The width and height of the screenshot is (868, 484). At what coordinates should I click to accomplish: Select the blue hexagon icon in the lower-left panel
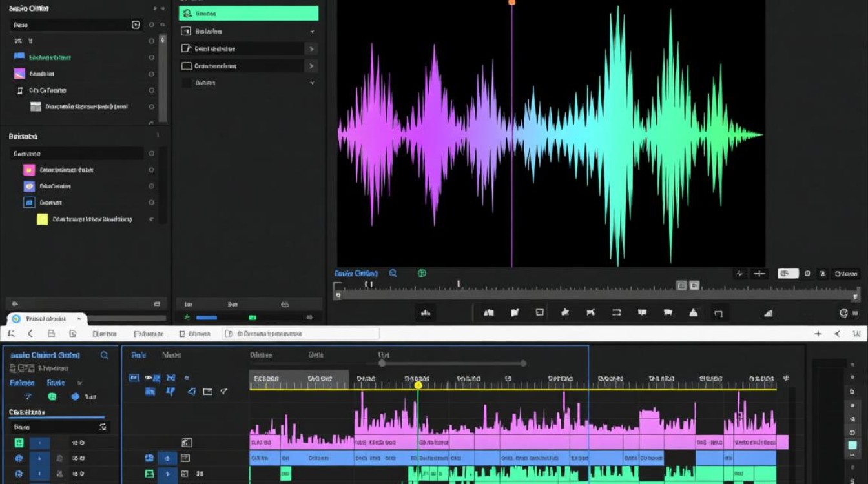point(75,397)
